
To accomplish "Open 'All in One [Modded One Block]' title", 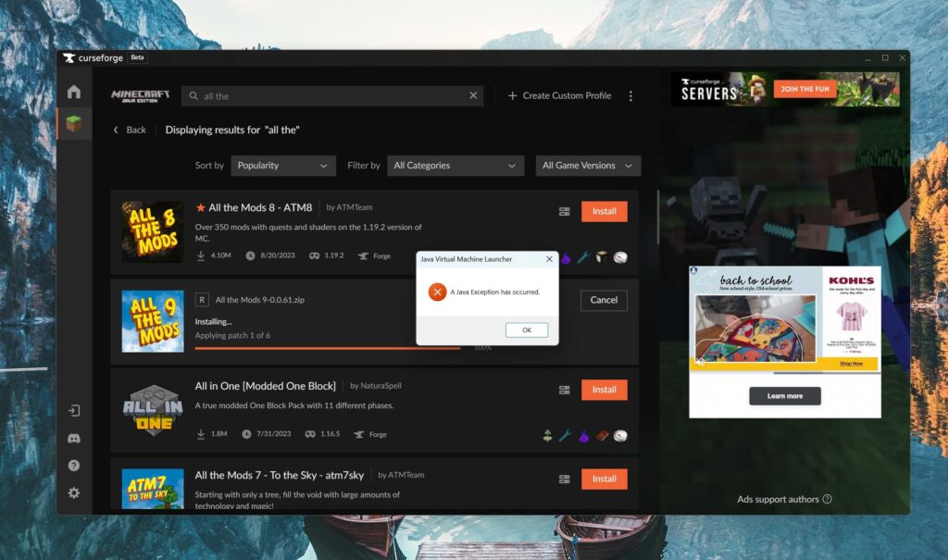I will coord(265,386).
